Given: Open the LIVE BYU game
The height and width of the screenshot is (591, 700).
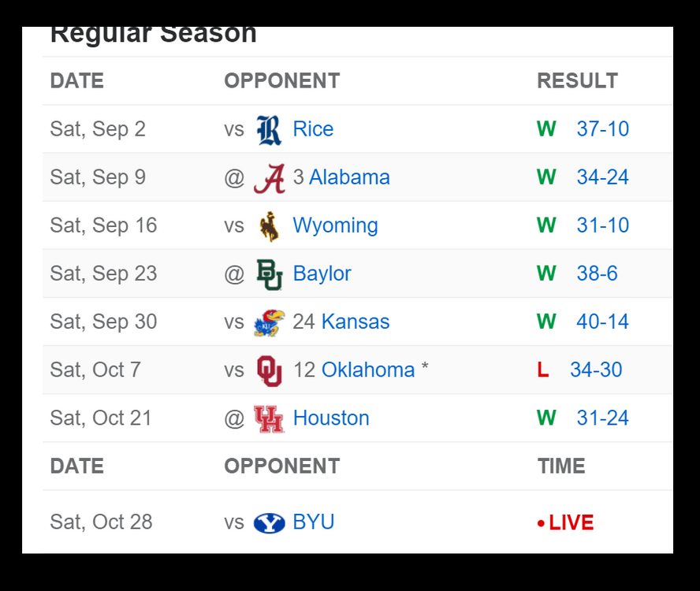Looking at the screenshot, I should 571,522.
